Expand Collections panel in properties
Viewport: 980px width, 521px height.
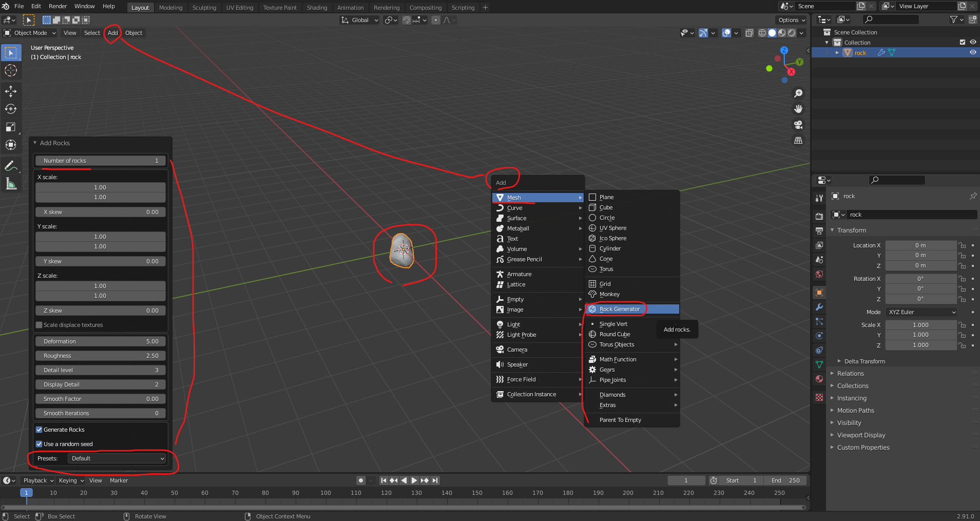853,386
